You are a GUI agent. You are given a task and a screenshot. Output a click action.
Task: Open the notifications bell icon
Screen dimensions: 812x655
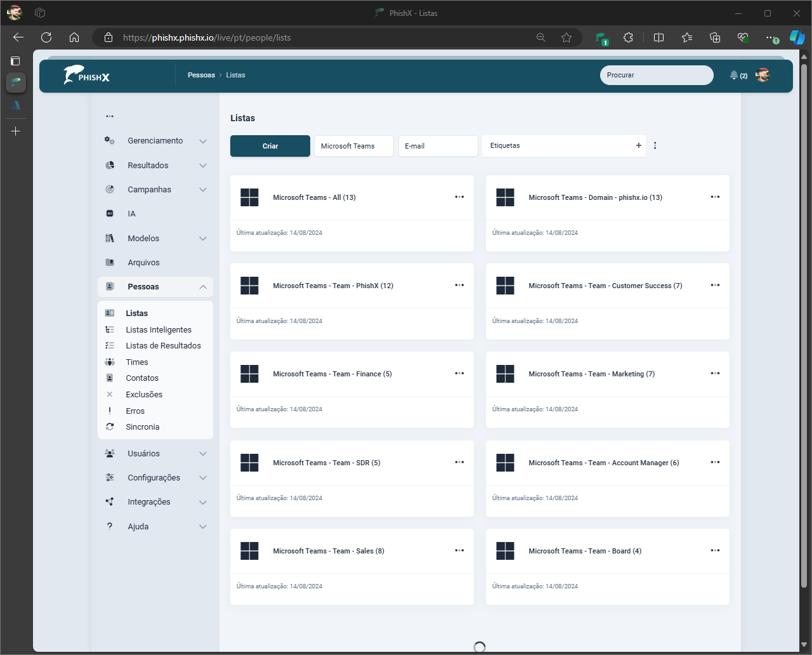pyautogui.click(x=734, y=75)
